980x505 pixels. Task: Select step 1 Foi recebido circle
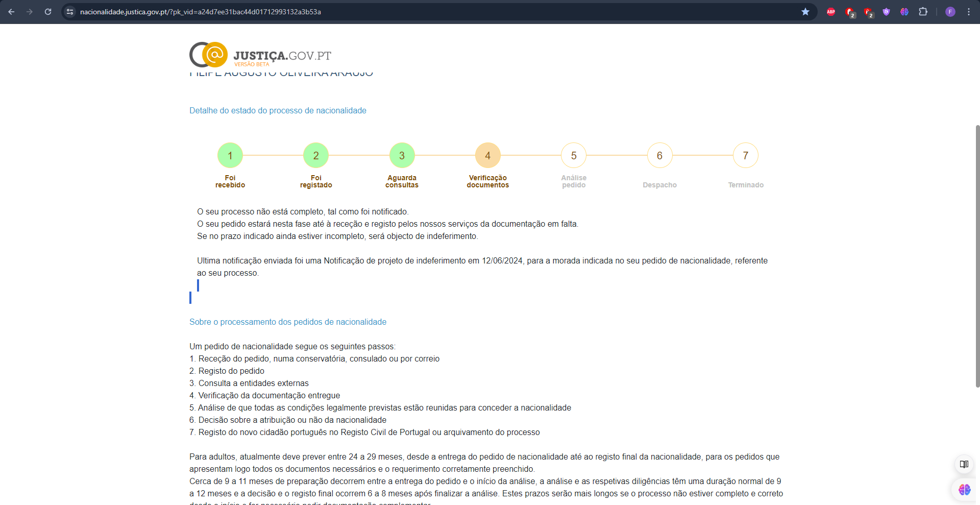point(230,155)
